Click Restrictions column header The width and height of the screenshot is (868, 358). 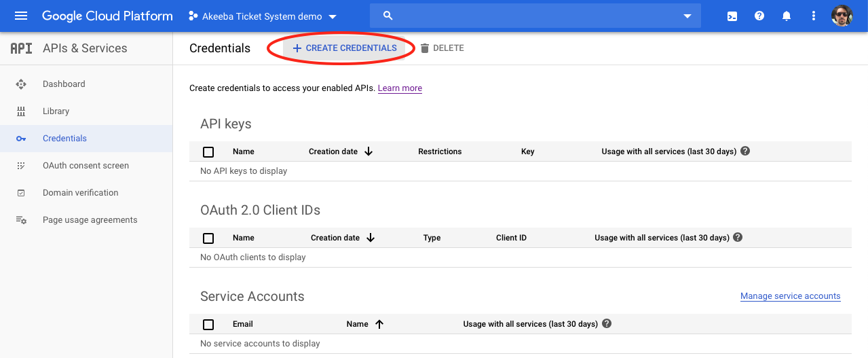[x=440, y=151]
